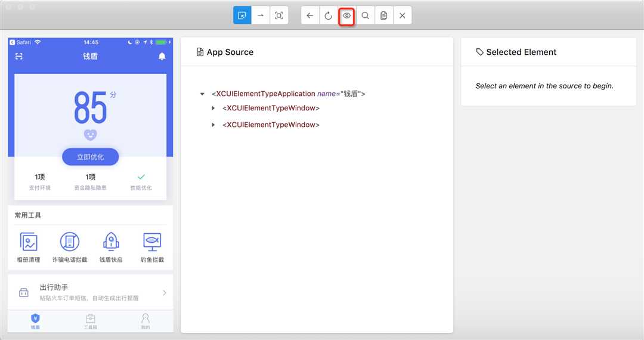Image resolution: width=644 pixels, height=340 pixels.
Task: Select the Select Elements mode icon
Action: tap(242, 16)
